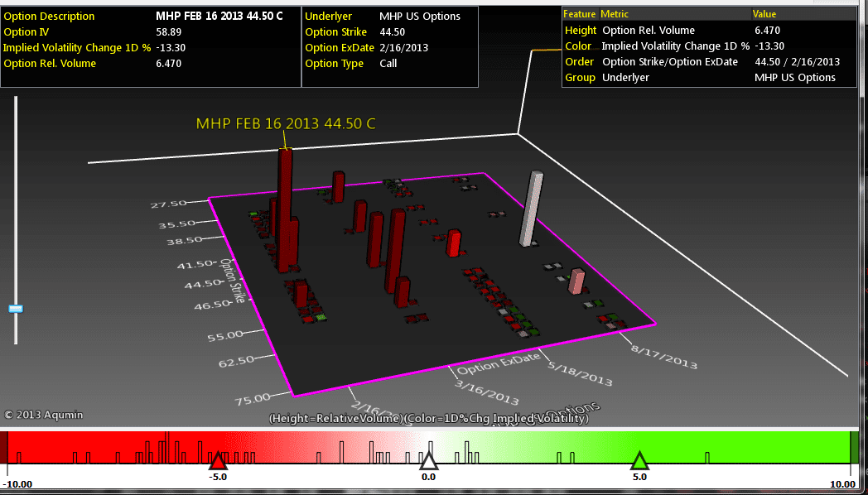Click the green triangle marker at 5.0
This screenshot has width=868, height=495.
[639, 461]
